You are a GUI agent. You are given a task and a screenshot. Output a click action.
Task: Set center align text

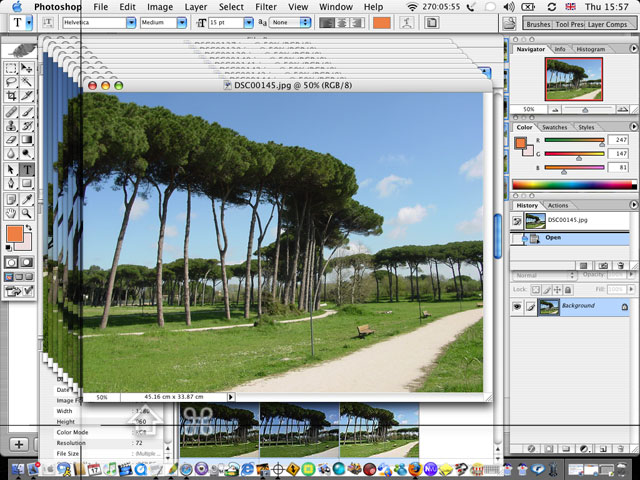coord(342,22)
